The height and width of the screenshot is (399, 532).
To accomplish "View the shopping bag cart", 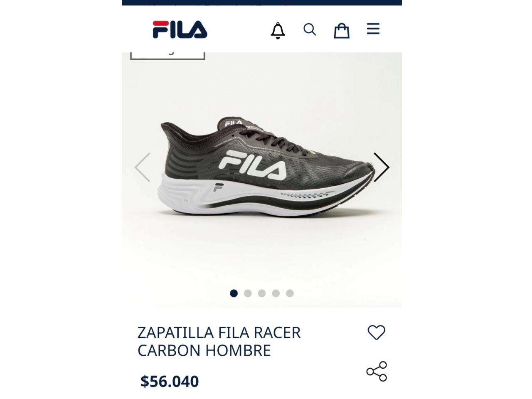I will tap(342, 30).
